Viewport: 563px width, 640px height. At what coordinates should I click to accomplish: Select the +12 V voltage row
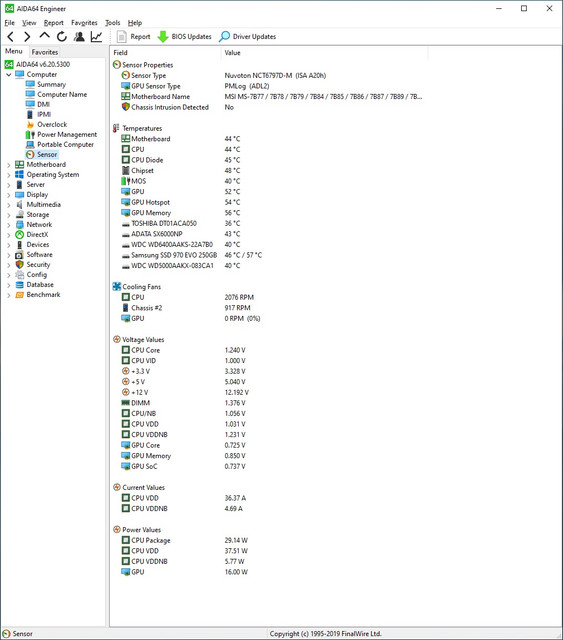click(185, 392)
